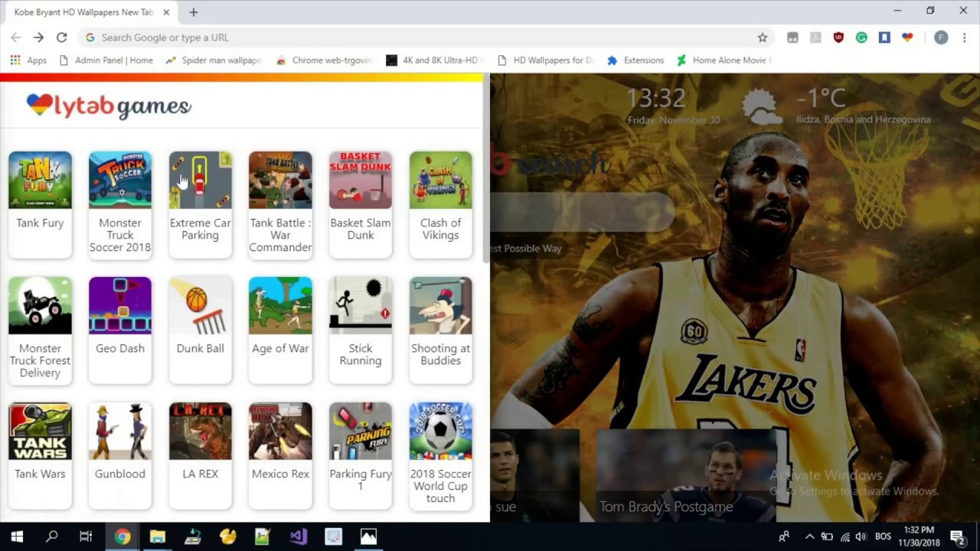The image size is (980, 551).
Task: Click the Chrome address bar
Action: [425, 37]
